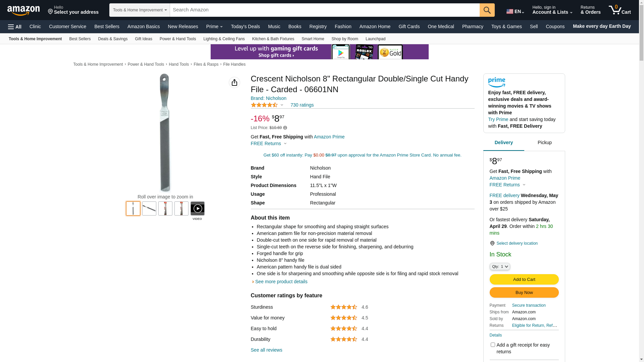Focus the Search Amazon input field
The width and height of the screenshot is (644, 362).
[x=324, y=10]
